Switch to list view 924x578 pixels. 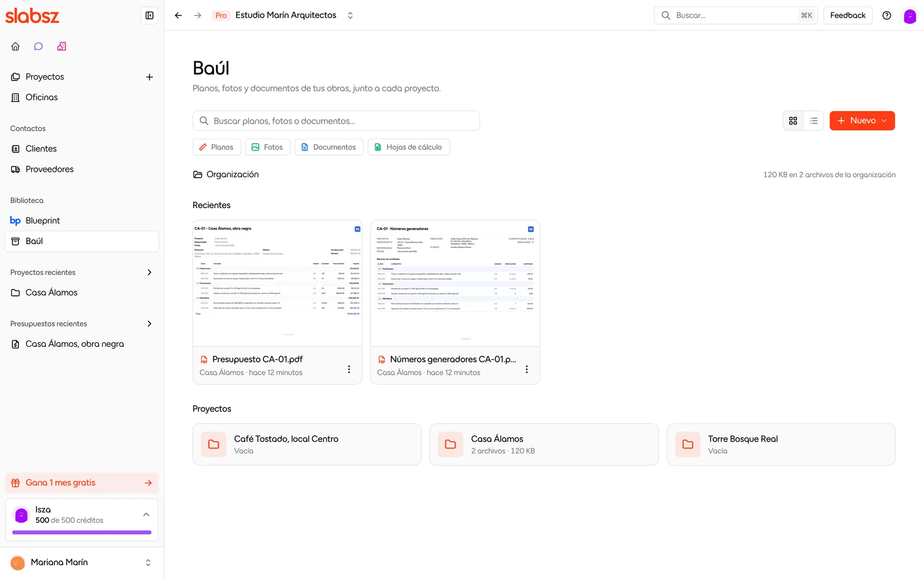click(x=814, y=121)
